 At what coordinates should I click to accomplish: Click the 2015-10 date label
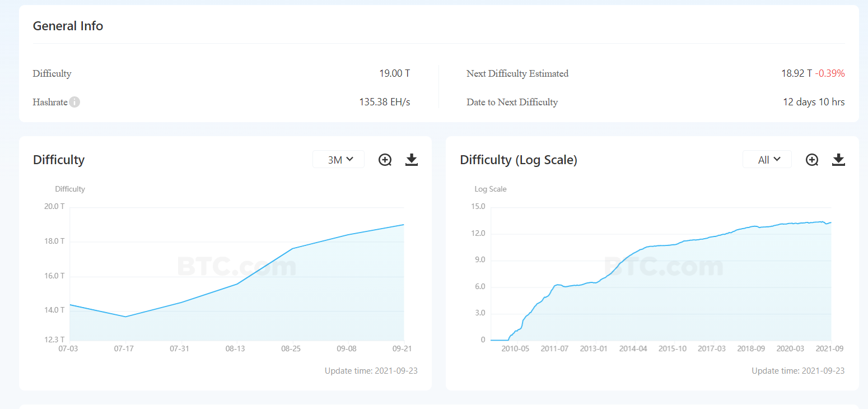coord(673,348)
